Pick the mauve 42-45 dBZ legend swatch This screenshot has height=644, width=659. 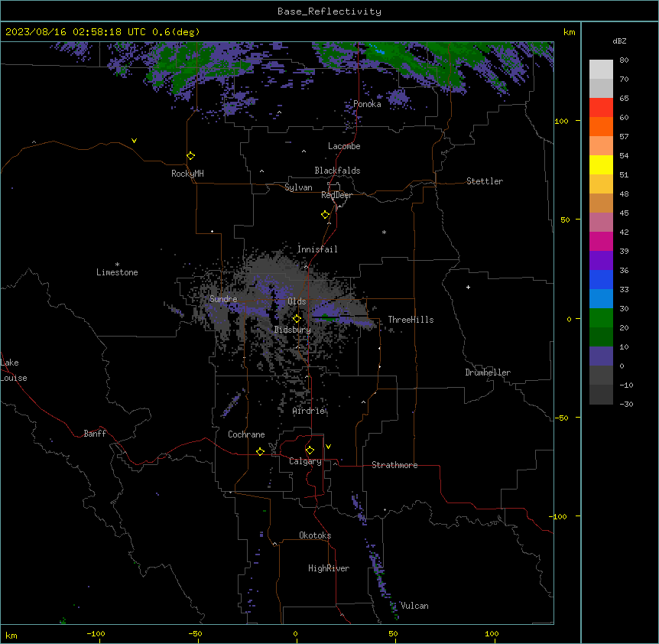pos(601,222)
